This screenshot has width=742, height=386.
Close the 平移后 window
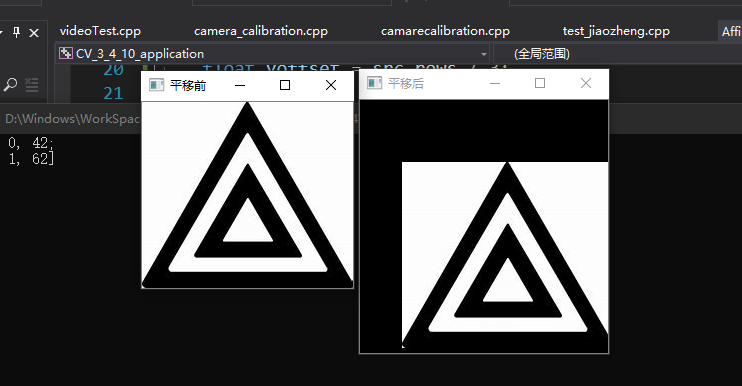586,83
